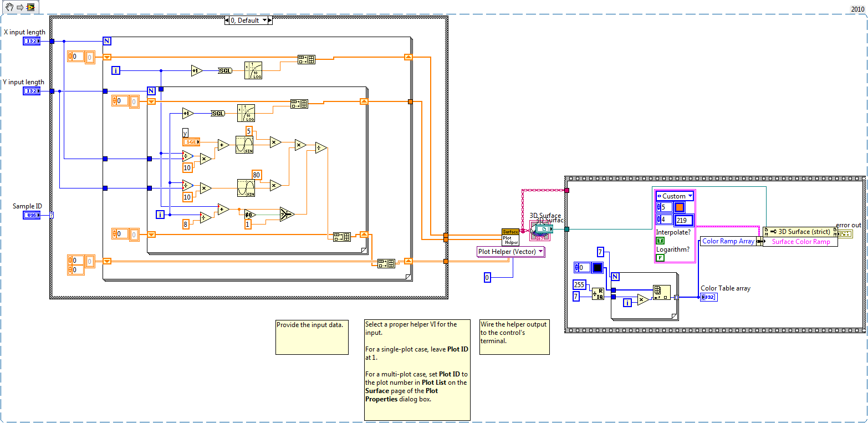The width and height of the screenshot is (868, 423).
Task: Select the not-equal-to-zero comparison node
Action: click(x=250, y=214)
